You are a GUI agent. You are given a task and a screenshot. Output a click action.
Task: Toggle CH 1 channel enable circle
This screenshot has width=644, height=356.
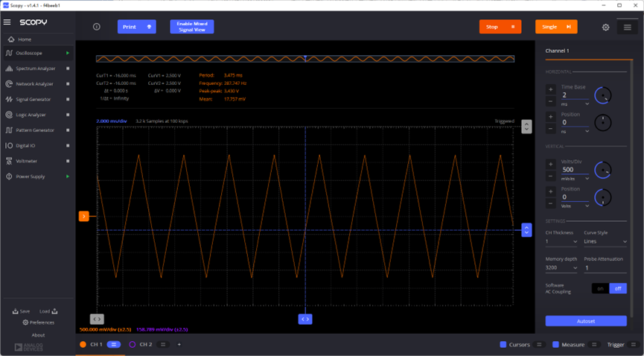tap(83, 345)
